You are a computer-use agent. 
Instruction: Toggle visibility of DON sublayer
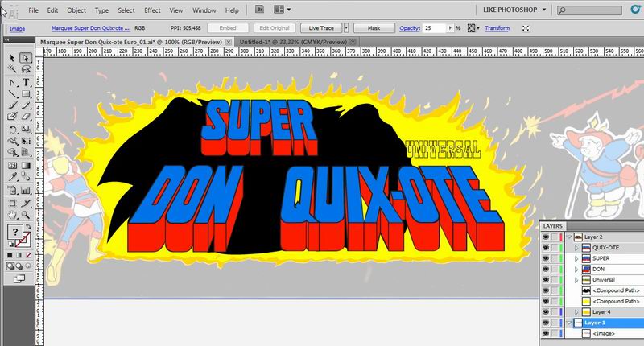coord(546,269)
